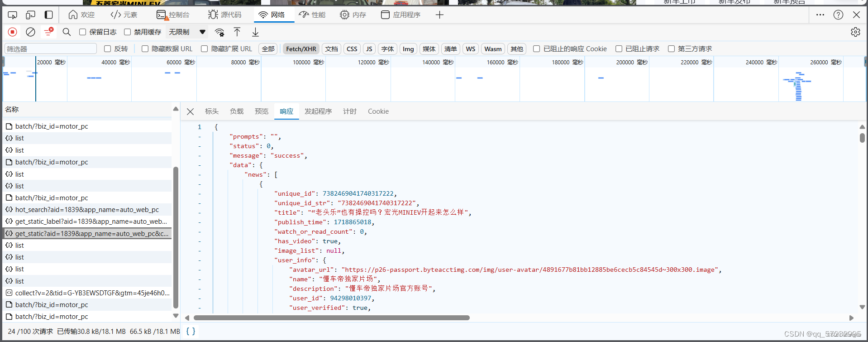868x342 pixels.
Task: Select the 其他 other filter button
Action: [517, 49]
